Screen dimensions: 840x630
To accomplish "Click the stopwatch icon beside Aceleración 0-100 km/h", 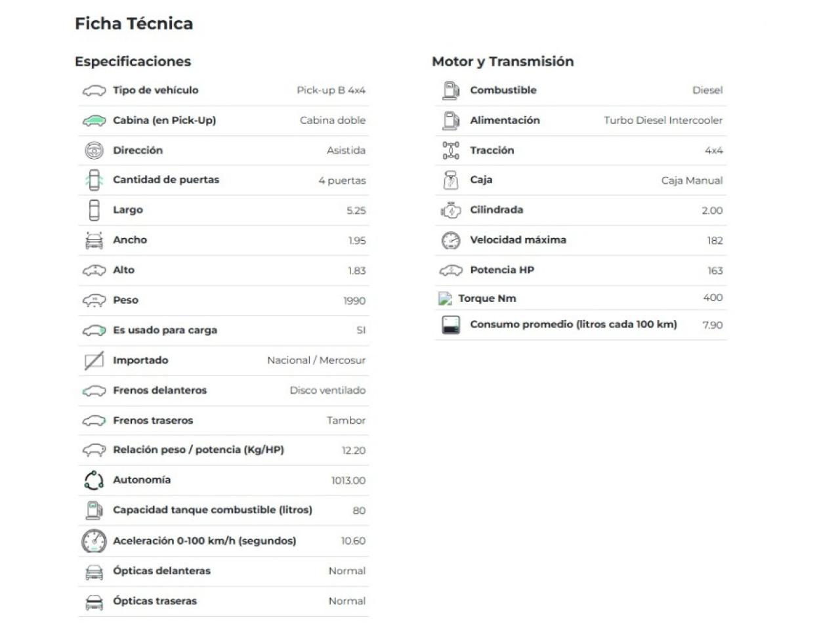I will (x=94, y=541).
